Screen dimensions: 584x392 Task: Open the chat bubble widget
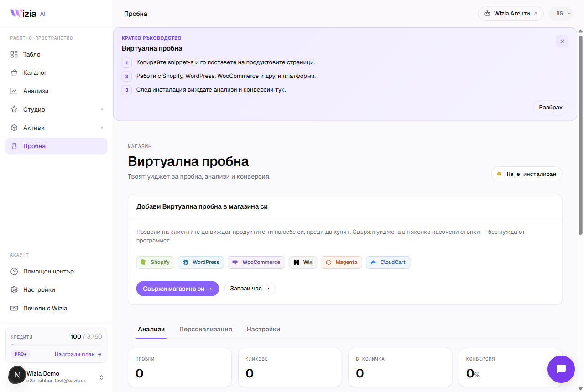pos(561,369)
